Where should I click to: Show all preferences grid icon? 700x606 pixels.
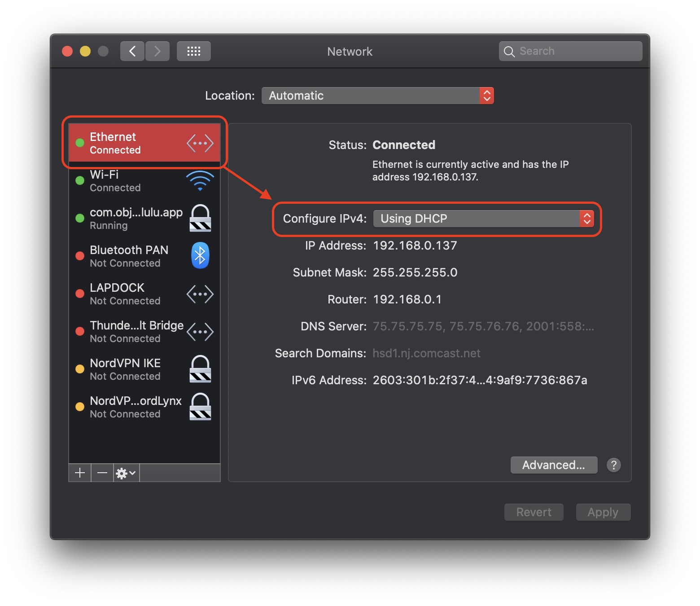[193, 51]
